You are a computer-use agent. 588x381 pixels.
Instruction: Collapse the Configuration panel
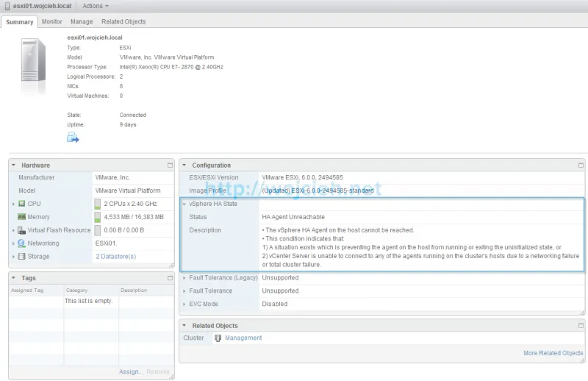pos(184,165)
